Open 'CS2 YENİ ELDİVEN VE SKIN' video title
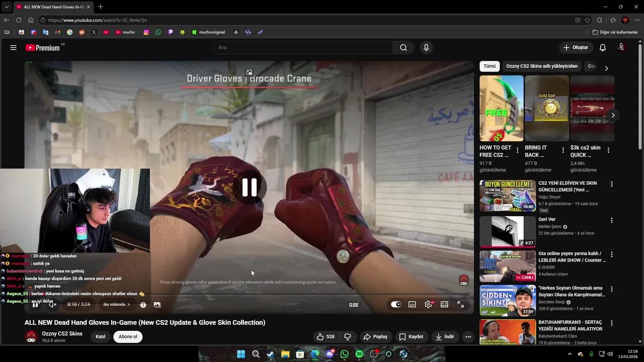644x362 pixels. pos(568,187)
